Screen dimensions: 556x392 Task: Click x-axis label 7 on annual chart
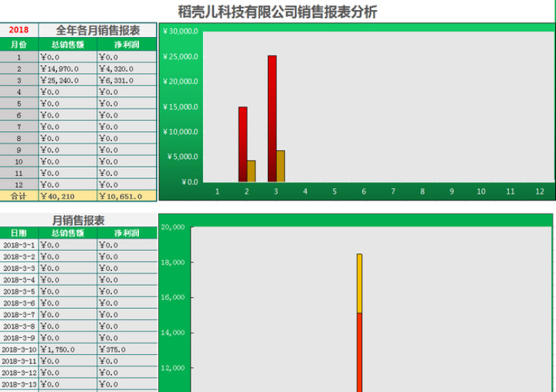[x=393, y=192]
